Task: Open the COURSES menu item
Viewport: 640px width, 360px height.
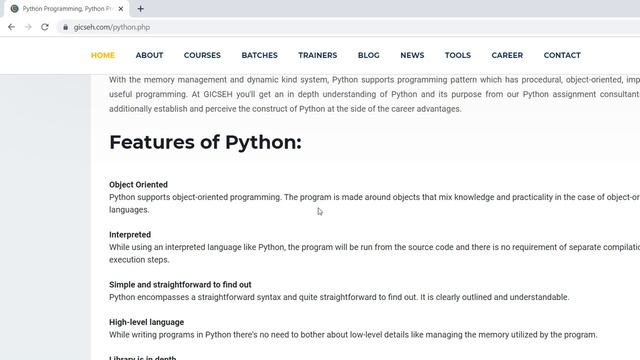Action: click(202, 55)
